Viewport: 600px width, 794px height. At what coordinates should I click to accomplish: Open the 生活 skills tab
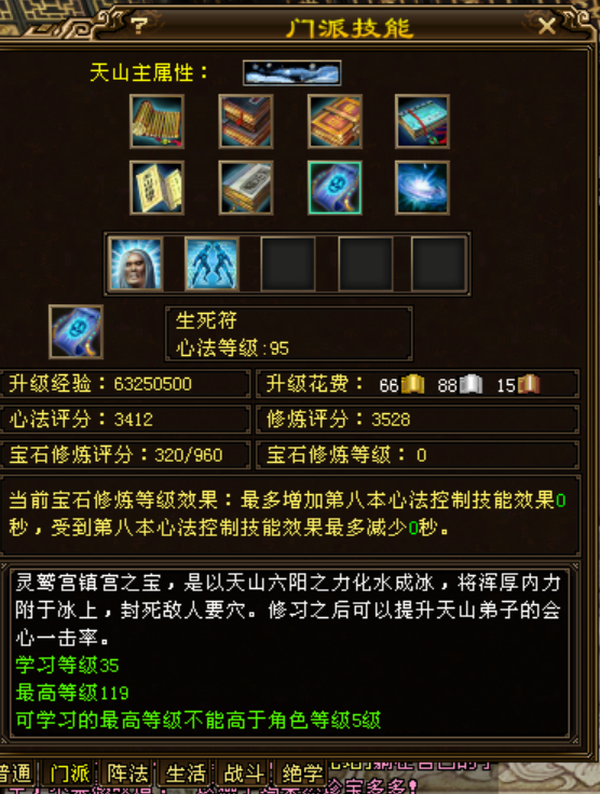tap(185, 773)
